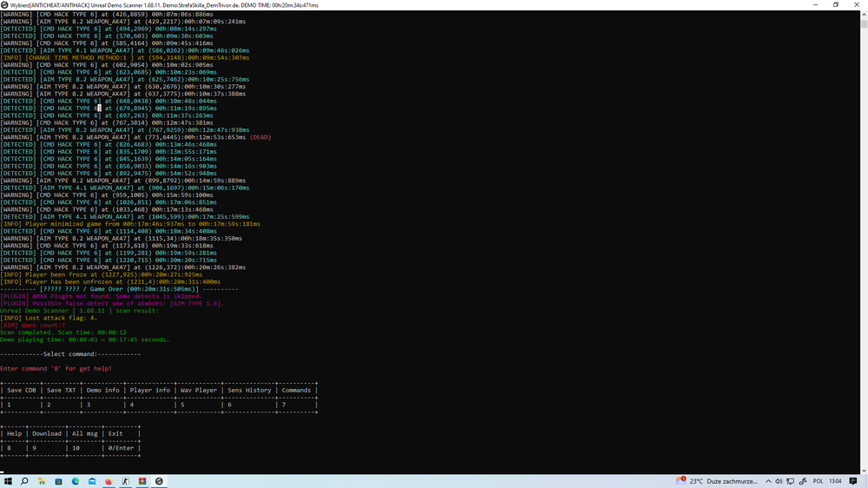
Task: Click 'Unreal Demo Scanner scan result' line
Action: (79, 311)
